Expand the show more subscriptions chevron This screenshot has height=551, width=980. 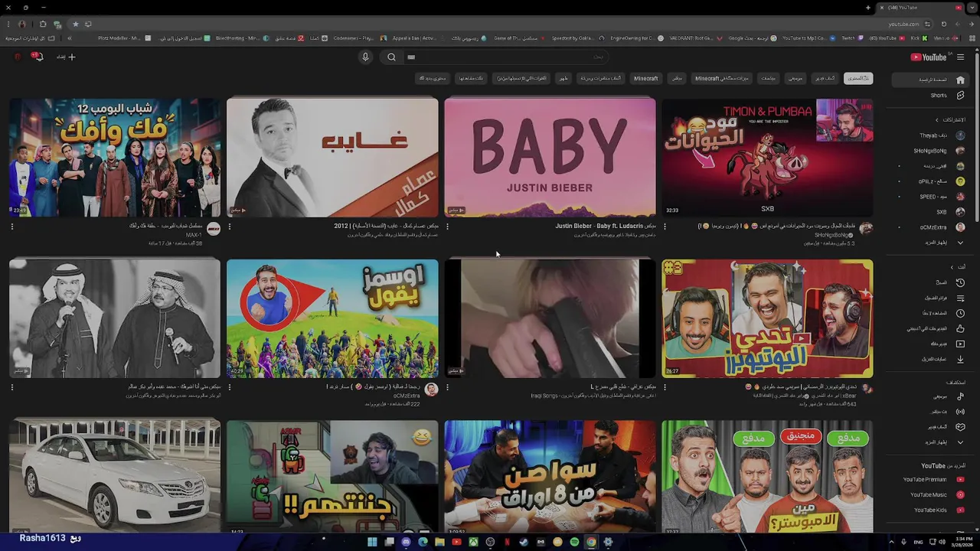pyautogui.click(x=960, y=243)
